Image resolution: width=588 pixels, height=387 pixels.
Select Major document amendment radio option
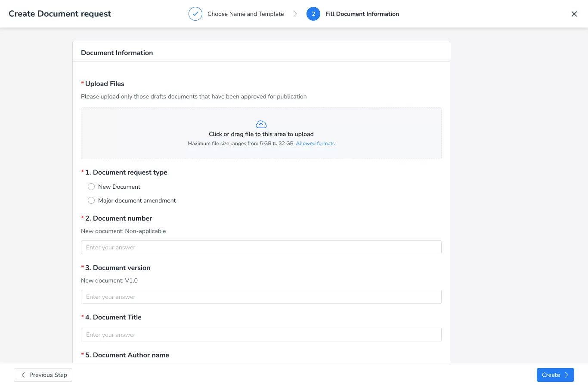click(91, 200)
